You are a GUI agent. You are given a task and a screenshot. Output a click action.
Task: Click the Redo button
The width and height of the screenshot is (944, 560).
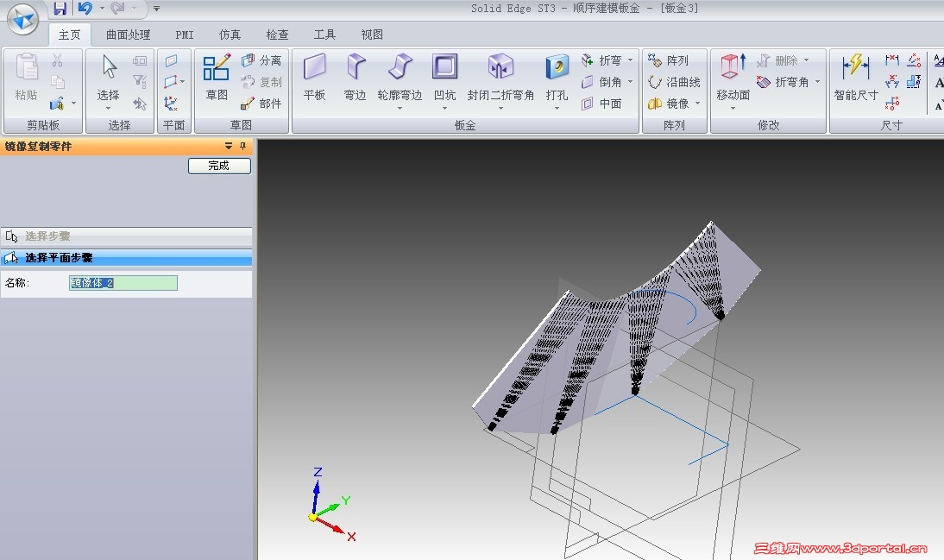click(117, 8)
